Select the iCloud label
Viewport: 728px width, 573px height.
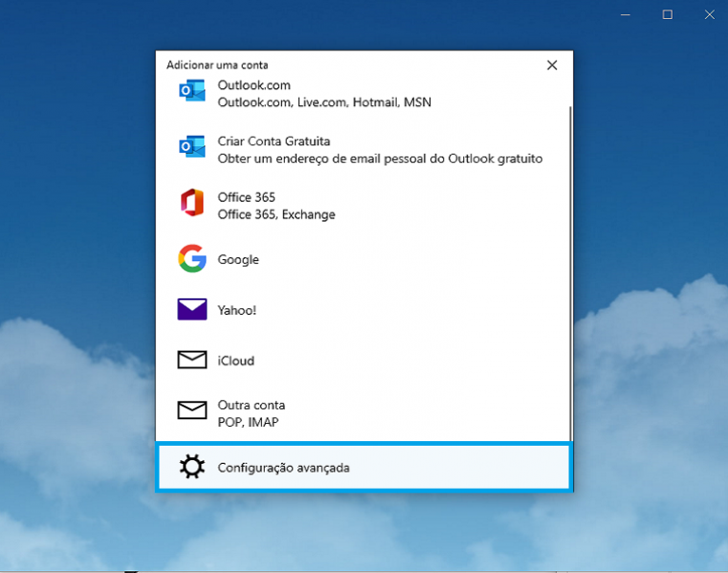[x=236, y=361]
